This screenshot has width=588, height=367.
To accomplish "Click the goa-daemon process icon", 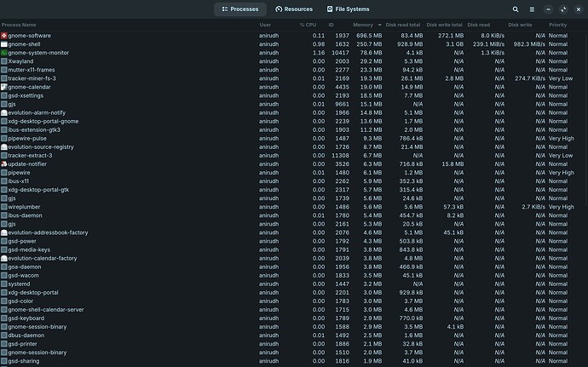I will [x=4, y=267].
